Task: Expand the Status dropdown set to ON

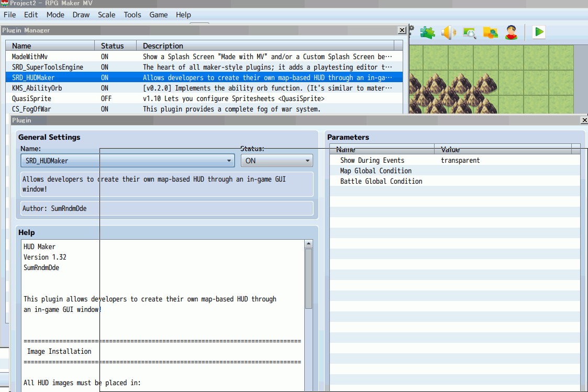Action: click(x=277, y=161)
